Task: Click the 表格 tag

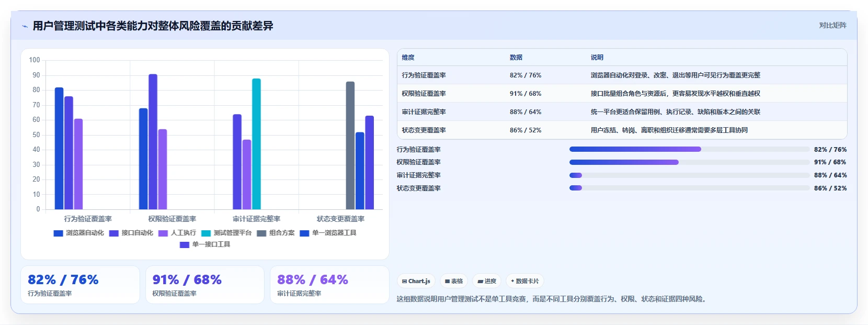Action: click(453, 281)
